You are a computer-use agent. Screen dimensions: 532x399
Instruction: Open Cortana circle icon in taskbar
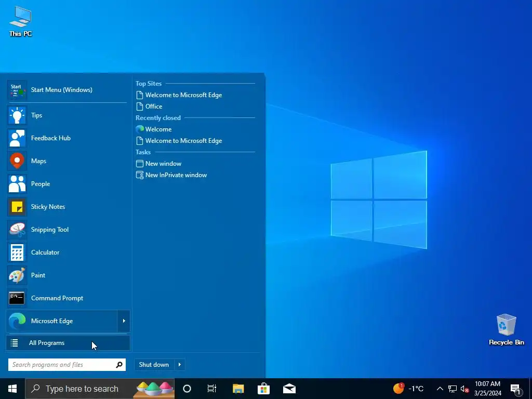click(187, 389)
